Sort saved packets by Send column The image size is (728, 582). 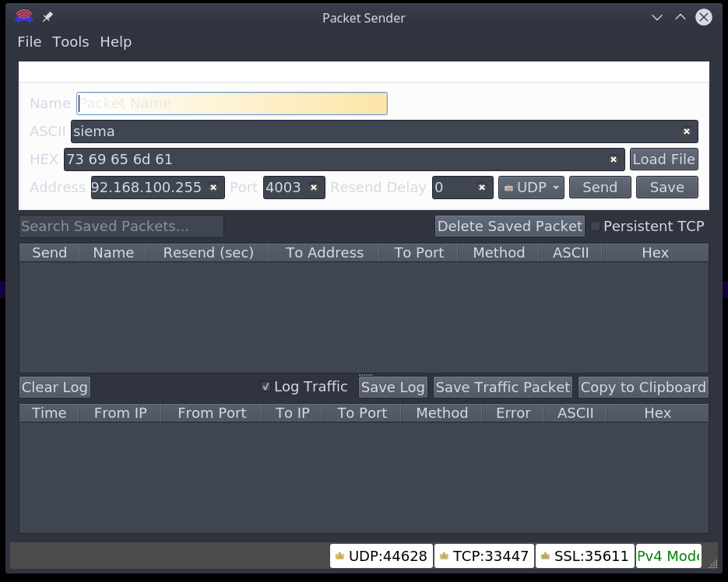(x=49, y=252)
